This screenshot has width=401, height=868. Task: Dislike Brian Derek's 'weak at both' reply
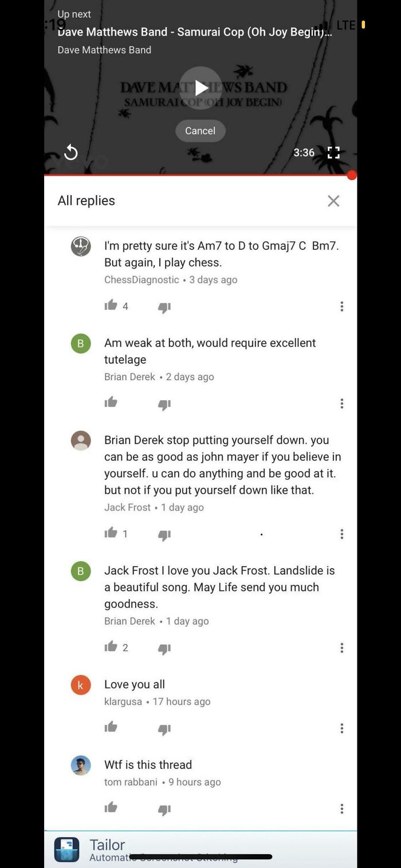[x=164, y=404]
